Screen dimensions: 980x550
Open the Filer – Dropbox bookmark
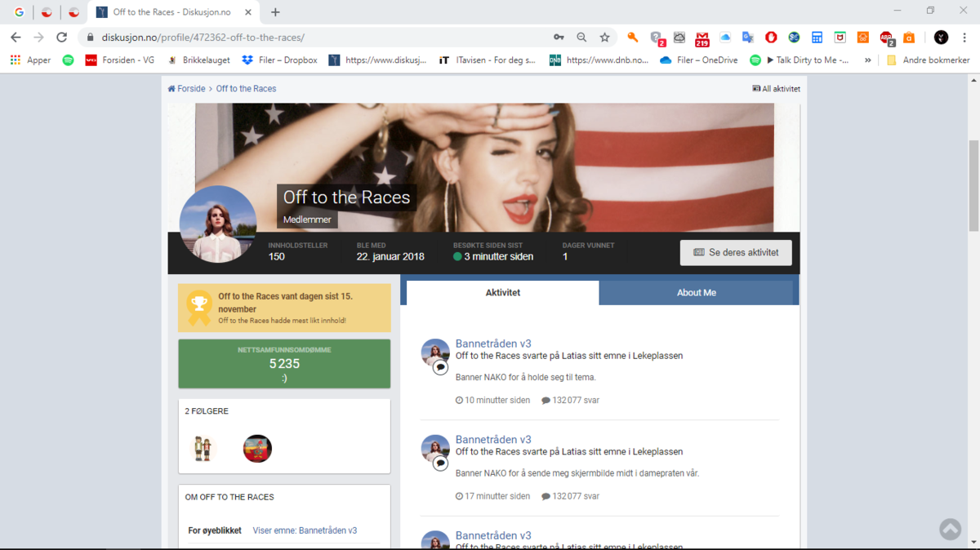pyautogui.click(x=279, y=60)
